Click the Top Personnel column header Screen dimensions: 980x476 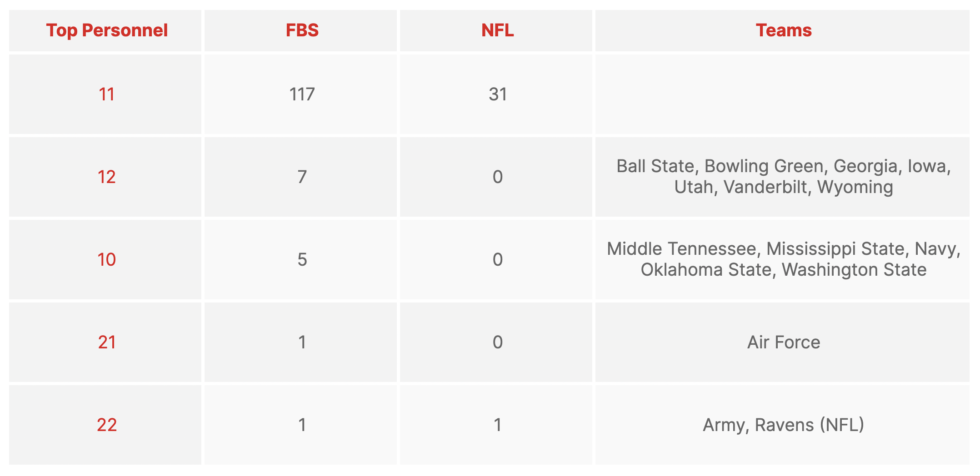107,30
